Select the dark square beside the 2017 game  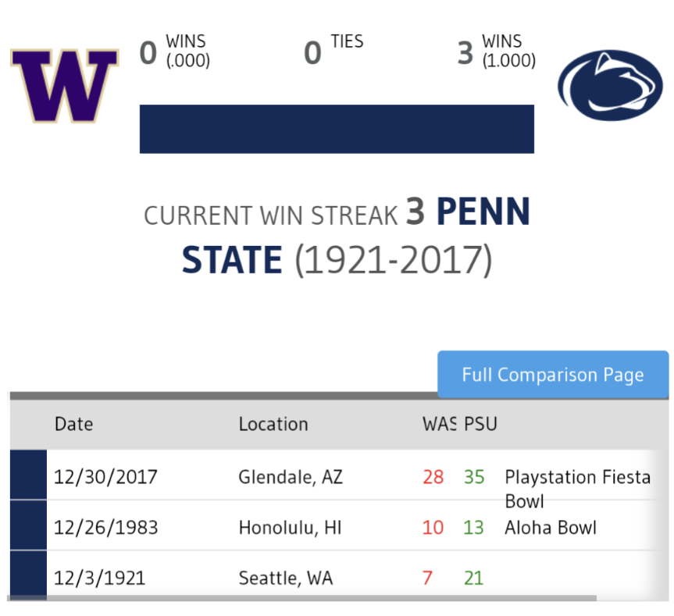coord(27,474)
